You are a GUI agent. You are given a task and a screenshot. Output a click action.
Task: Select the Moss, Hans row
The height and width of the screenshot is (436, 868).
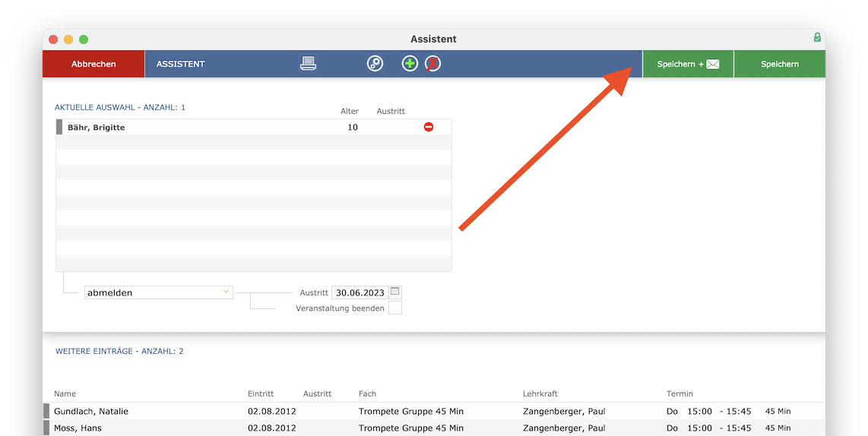pyautogui.click(x=434, y=428)
